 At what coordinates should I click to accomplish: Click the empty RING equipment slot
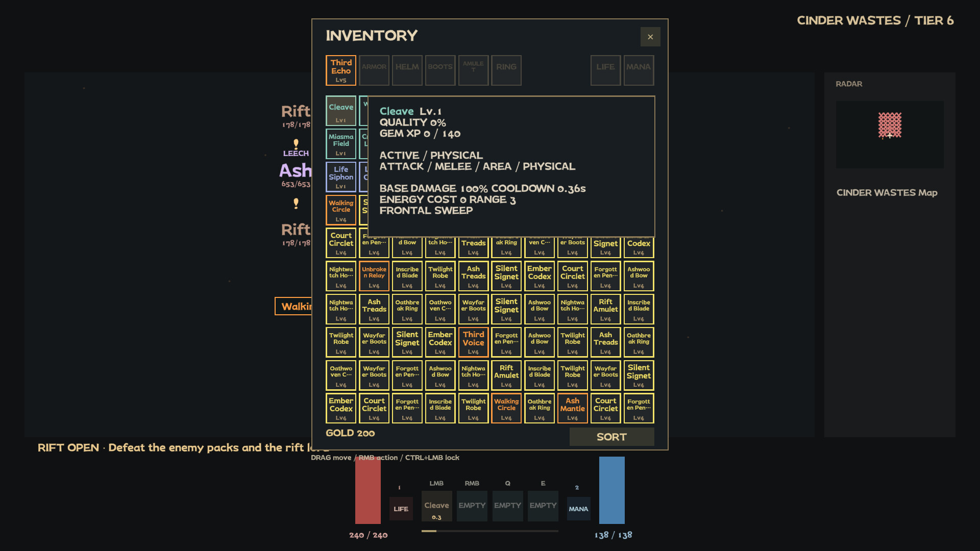click(x=506, y=70)
